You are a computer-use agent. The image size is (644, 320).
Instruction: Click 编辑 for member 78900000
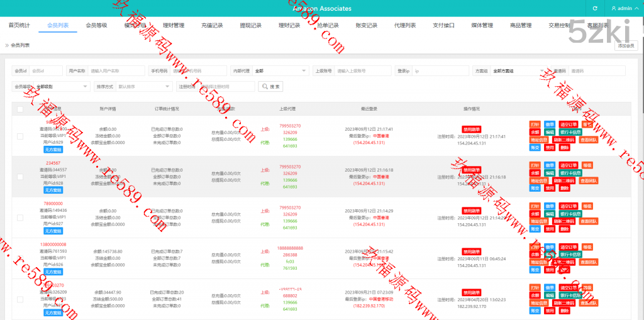tap(550, 214)
